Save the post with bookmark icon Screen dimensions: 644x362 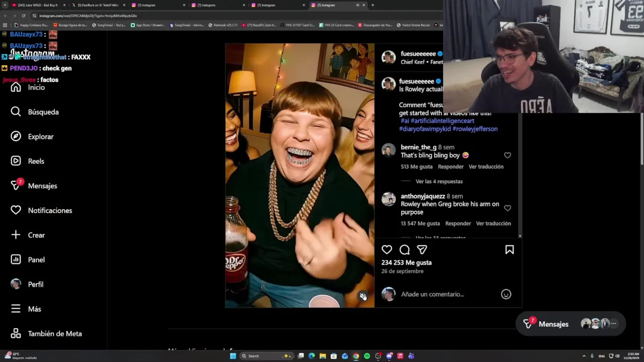click(x=510, y=250)
